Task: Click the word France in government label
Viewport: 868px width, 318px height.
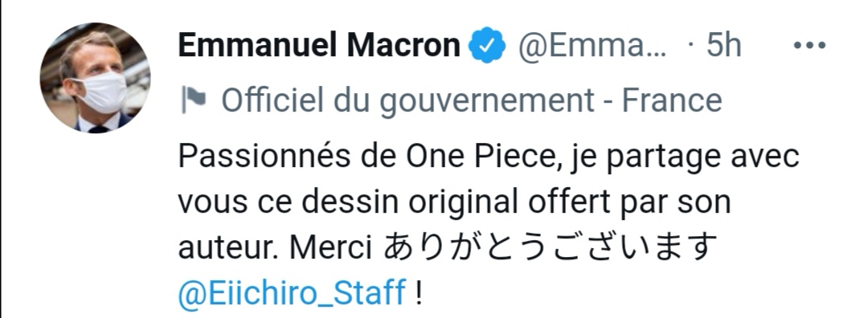Action: 672,100
